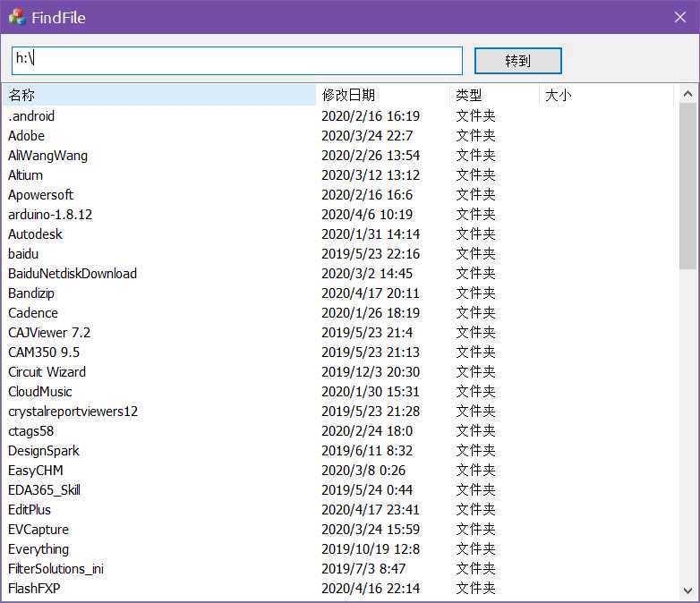The height and width of the screenshot is (603, 700).
Task: Click date 2020/3/24 22:7 of Adobe
Action: 367,136
